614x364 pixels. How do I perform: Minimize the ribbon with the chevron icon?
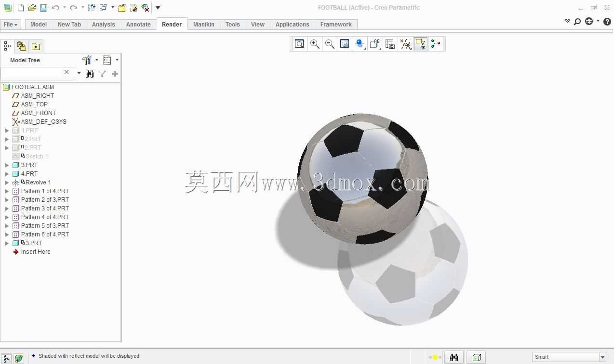click(567, 21)
